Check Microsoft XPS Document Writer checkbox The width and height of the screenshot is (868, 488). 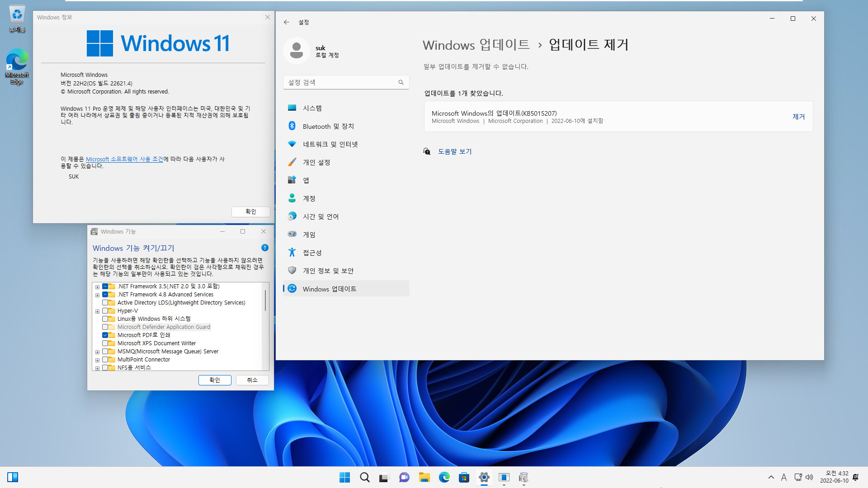pos(105,343)
